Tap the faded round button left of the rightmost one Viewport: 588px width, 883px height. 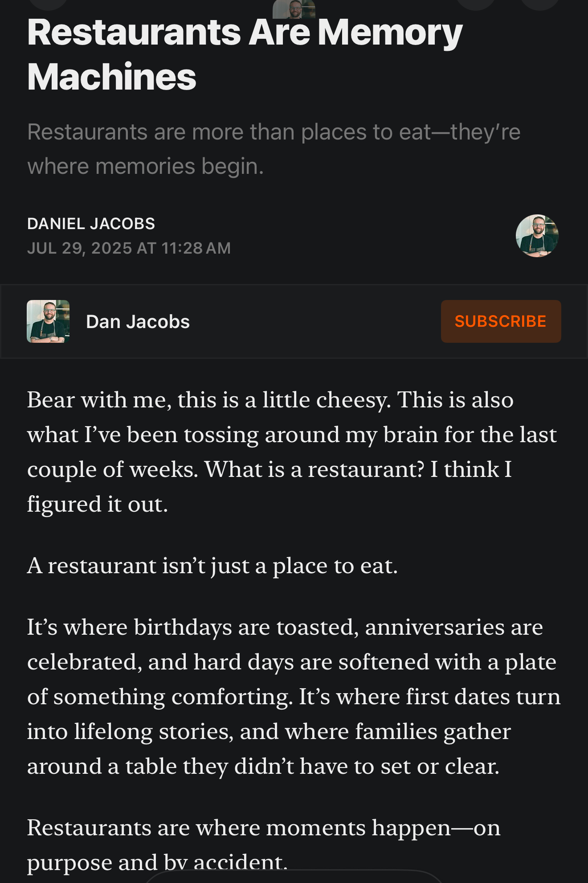476,4
